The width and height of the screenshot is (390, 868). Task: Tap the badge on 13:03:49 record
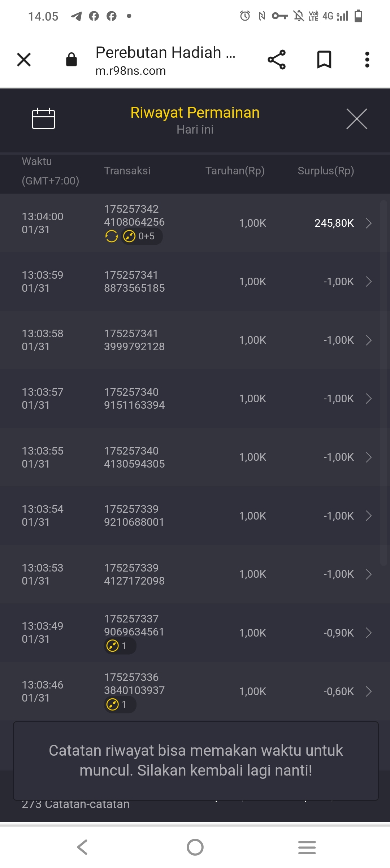tap(120, 646)
